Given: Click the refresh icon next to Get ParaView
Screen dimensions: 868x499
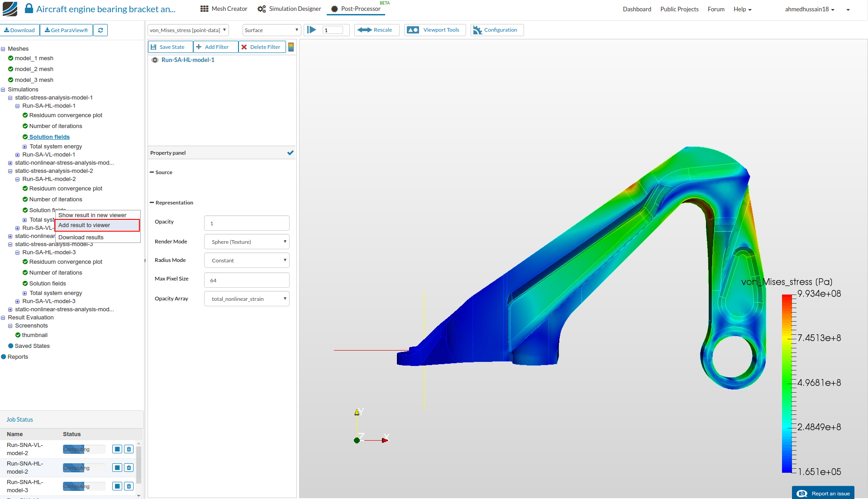Looking at the screenshot, I should tap(100, 30).
